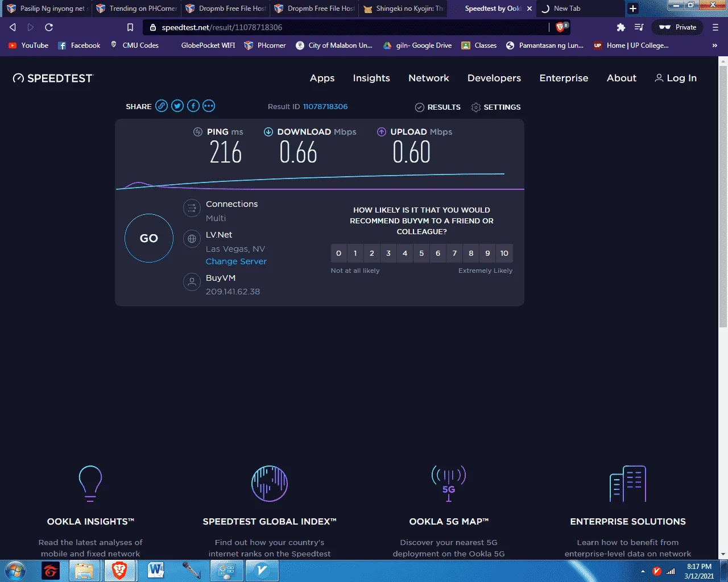Click the server globe icon beside LV.Net

tap(192, 239)
